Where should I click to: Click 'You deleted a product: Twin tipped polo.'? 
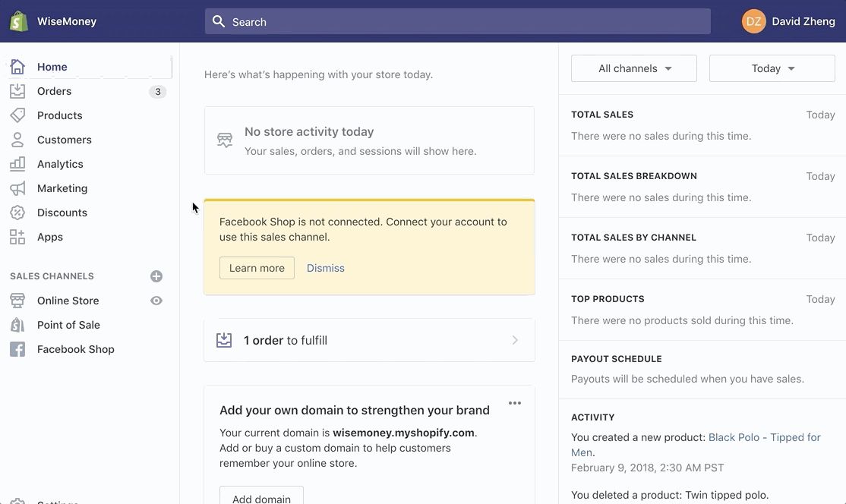(670, 495)
